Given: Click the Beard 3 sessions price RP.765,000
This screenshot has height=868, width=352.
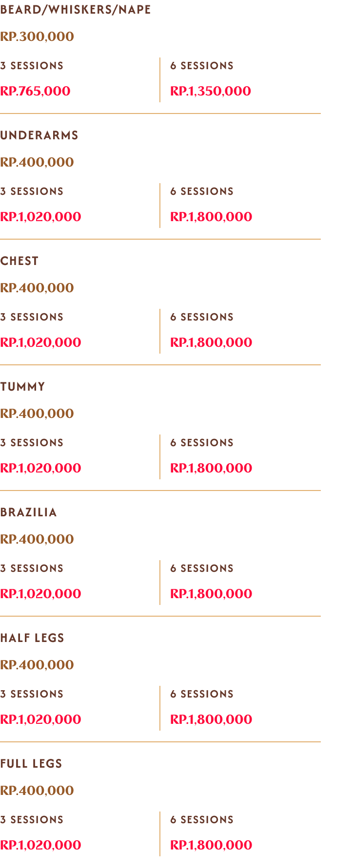Looking at the screenshot, I should click(35, 91).
